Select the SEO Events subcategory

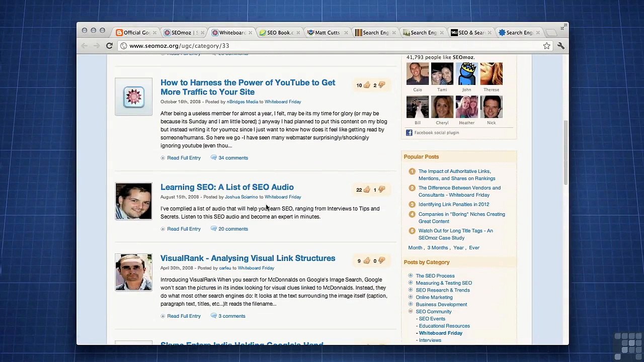[x=432, y=319]
